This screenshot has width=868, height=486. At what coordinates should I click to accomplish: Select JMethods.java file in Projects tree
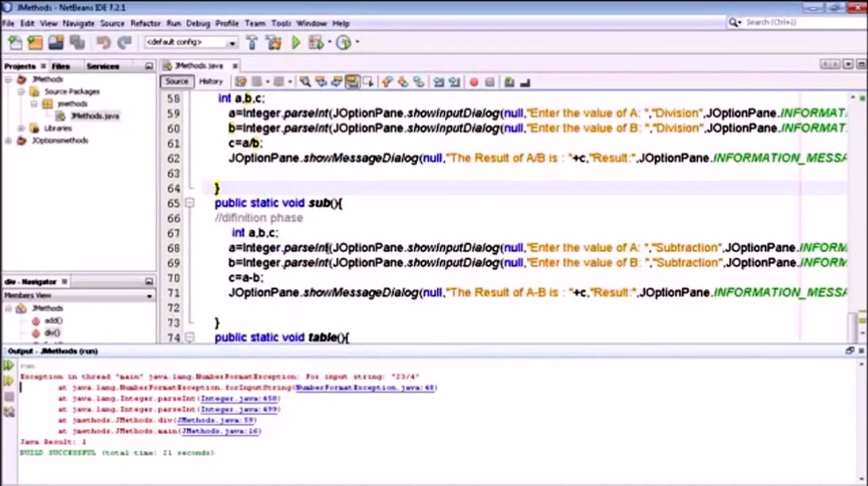pos(94,116)
